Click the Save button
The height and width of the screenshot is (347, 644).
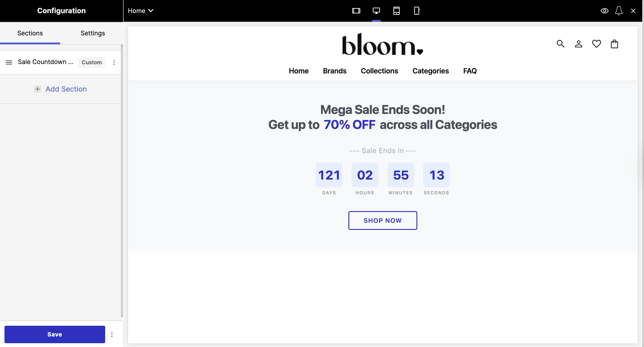55,334
